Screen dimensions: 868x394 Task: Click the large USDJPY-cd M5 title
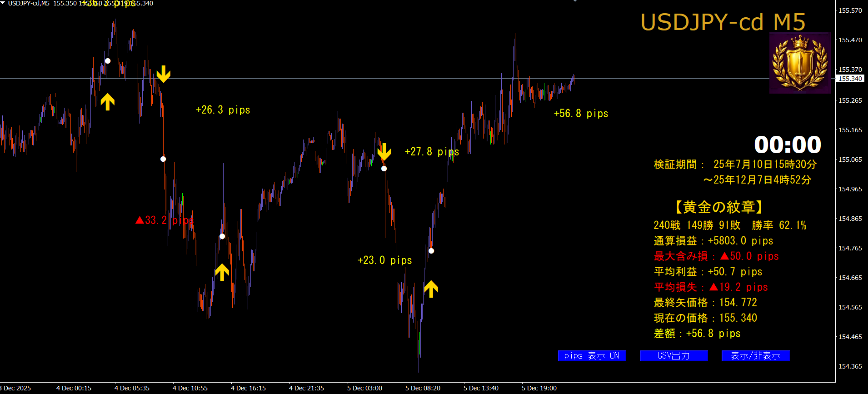723,22
